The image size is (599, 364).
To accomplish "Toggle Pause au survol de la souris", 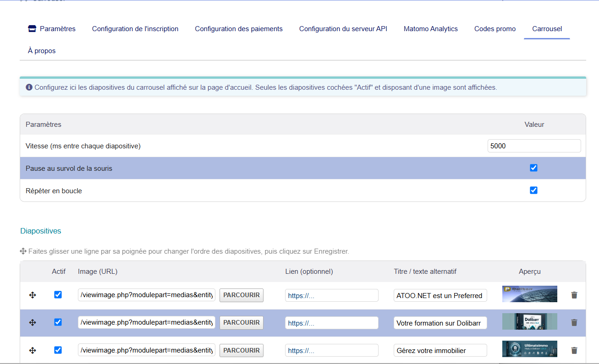I will coord(533,168).
